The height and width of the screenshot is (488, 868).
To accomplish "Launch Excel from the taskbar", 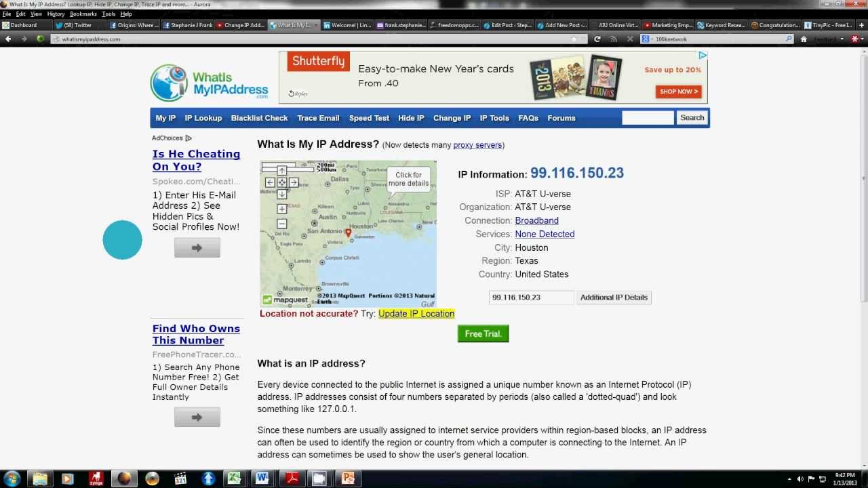I will 234,479.
